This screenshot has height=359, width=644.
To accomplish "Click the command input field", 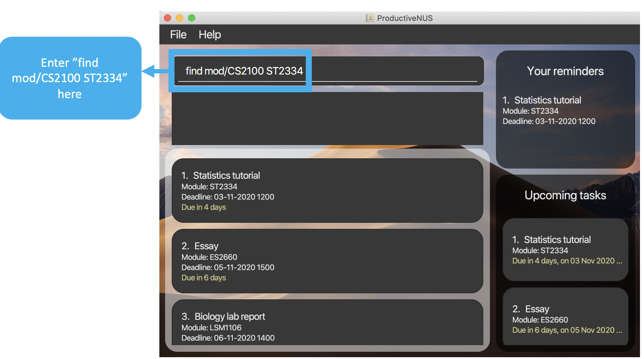I will click(x=329, y=71).
